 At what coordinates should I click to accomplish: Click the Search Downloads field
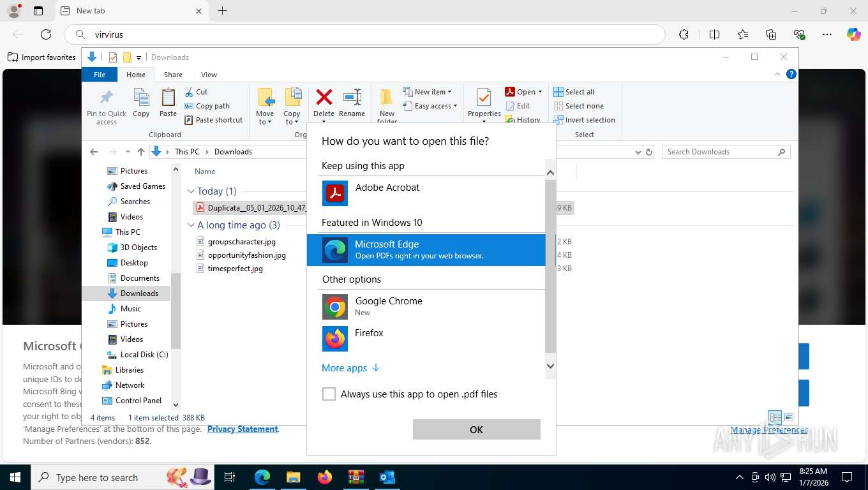tap(726, 152)
